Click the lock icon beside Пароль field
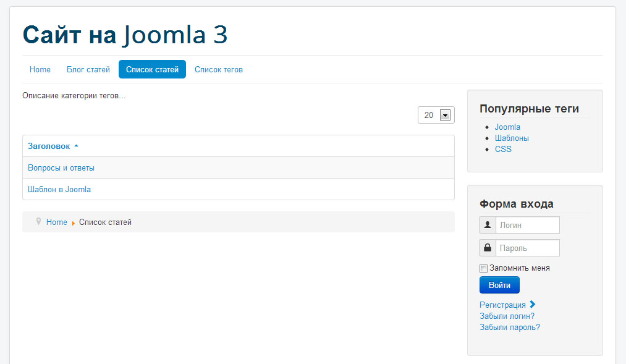Viewport: 626px width, 364px height. coord(488,248)
